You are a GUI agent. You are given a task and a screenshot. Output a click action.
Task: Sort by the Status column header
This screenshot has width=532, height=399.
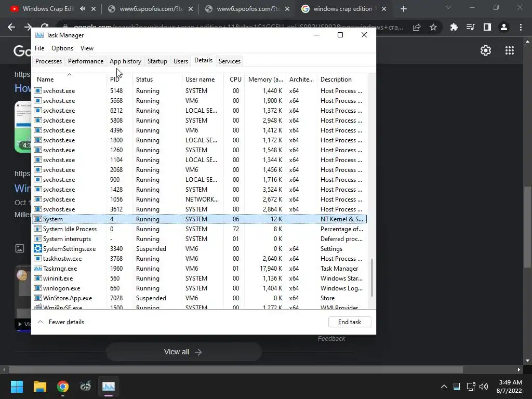coord(157,79)
